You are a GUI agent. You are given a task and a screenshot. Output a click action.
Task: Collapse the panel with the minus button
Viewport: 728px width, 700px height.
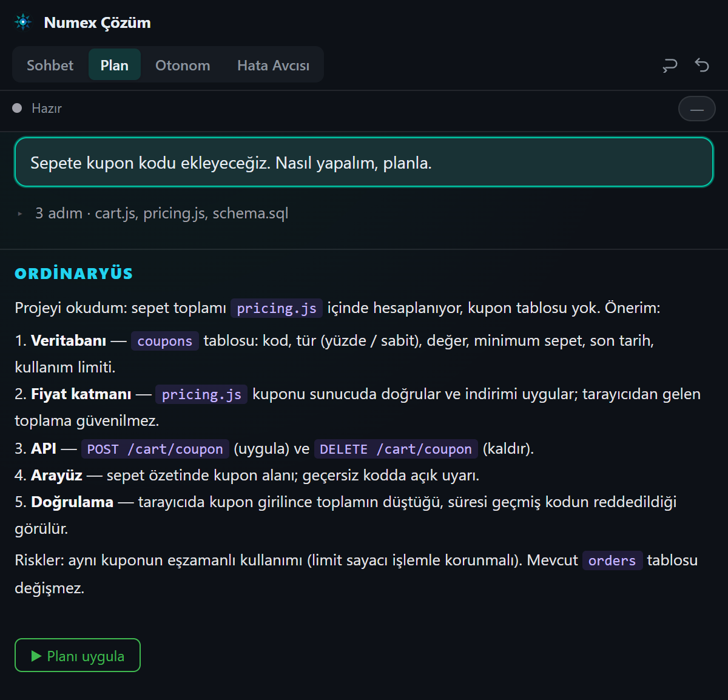(x=696, y=109)
